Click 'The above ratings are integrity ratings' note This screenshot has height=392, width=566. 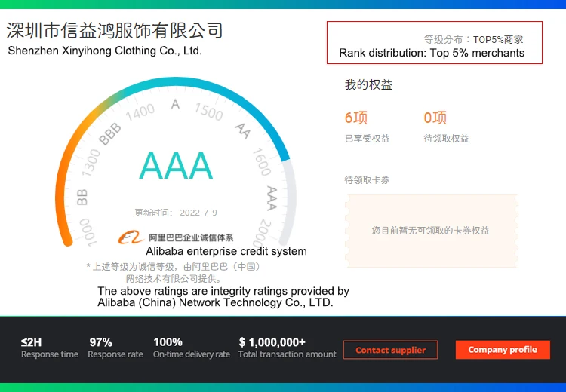click(x=223, y=296)
